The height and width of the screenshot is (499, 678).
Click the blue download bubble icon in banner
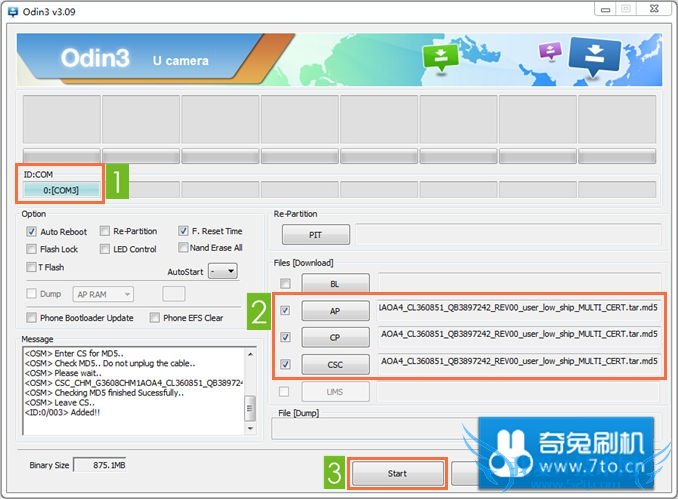click(x=595, y=58)
